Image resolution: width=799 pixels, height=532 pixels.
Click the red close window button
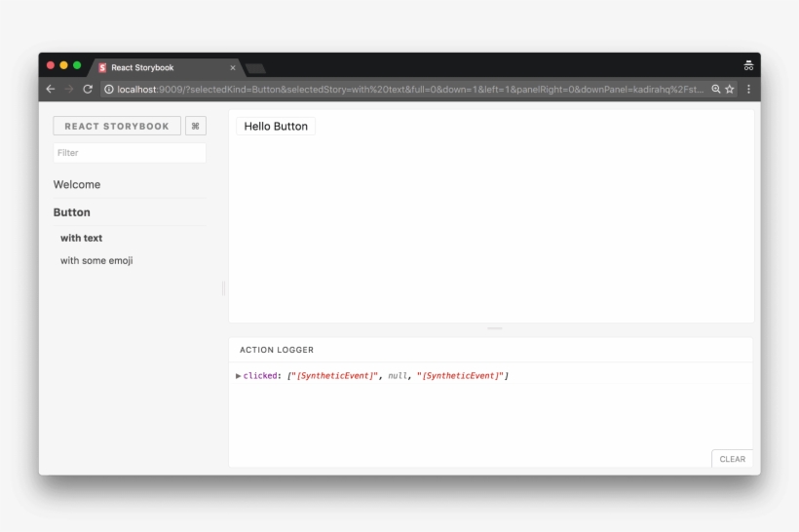pyautogui.click(x=51, y=65)
